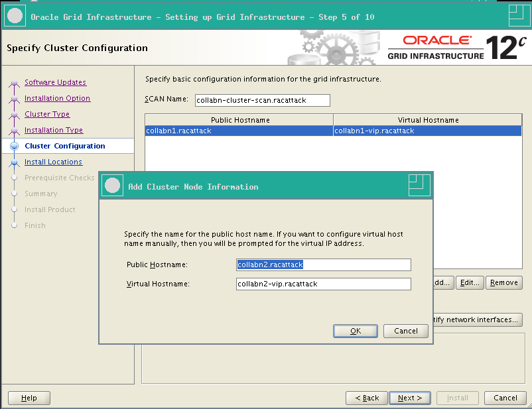This screenshot has height=409, width=532.
Task: Navigate to Cluster Type via sidebar link
Action: click(46, 114)
